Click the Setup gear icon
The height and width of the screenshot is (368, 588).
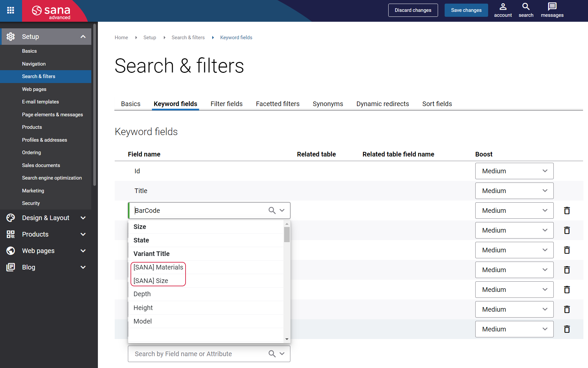click(11, 37)
